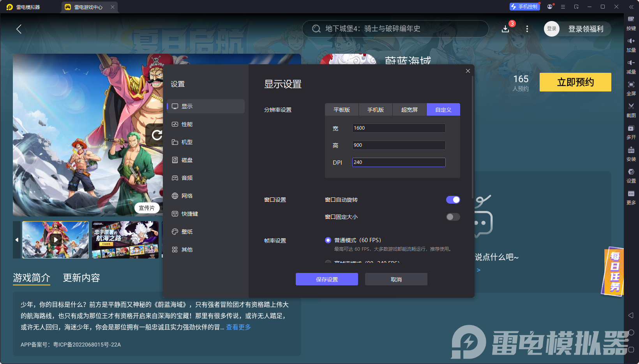This screenshot has width=639, height=364.
Task: Open the 网络 settings section
Action: coord(206,196)
